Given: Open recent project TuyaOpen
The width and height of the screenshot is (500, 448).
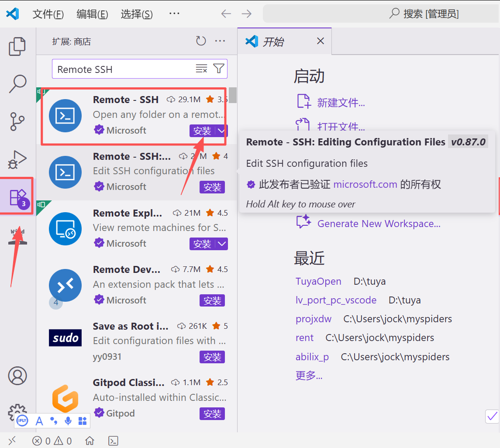Looking at the screenshot, I should [318, 281].
